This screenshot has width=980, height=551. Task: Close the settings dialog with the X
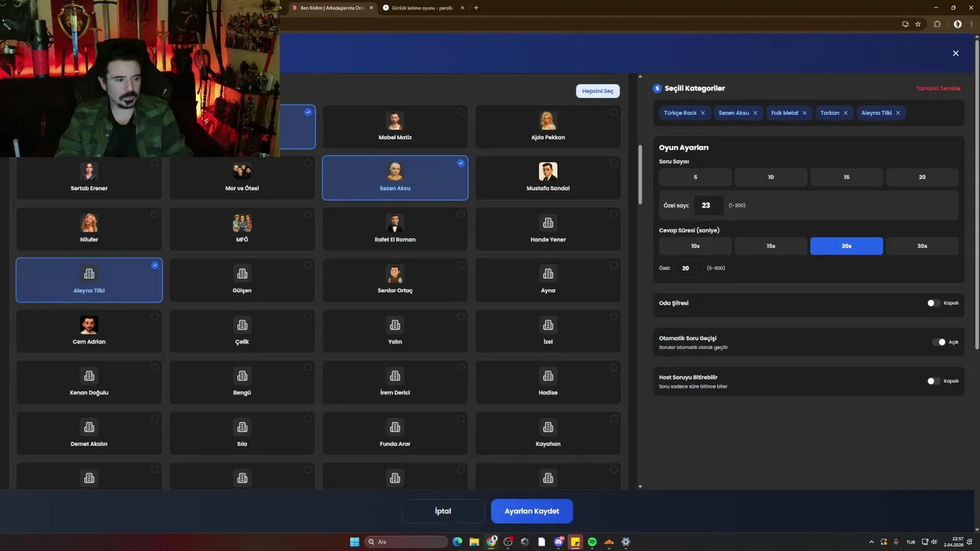click(955, 53)
